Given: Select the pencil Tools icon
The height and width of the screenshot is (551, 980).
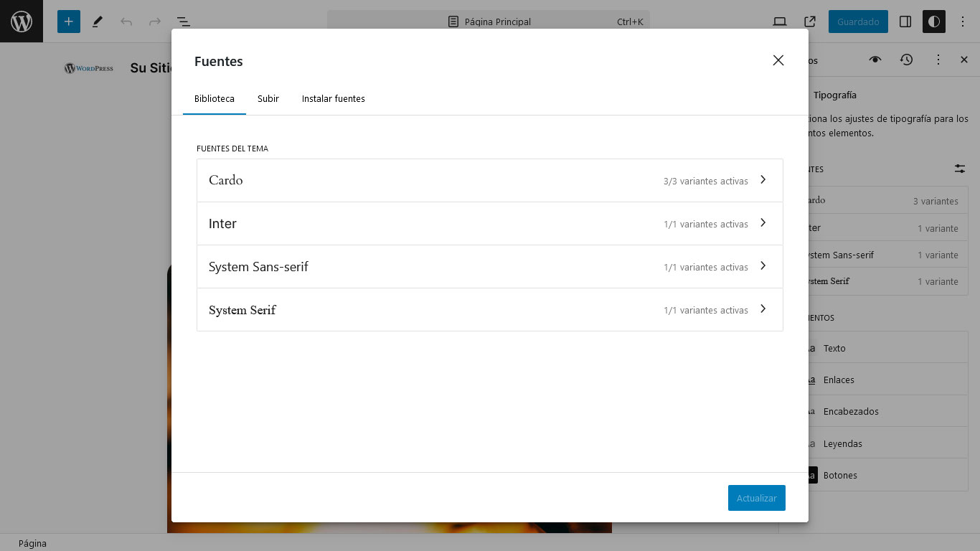Looking at the screenshot, I should click(98, 22).
